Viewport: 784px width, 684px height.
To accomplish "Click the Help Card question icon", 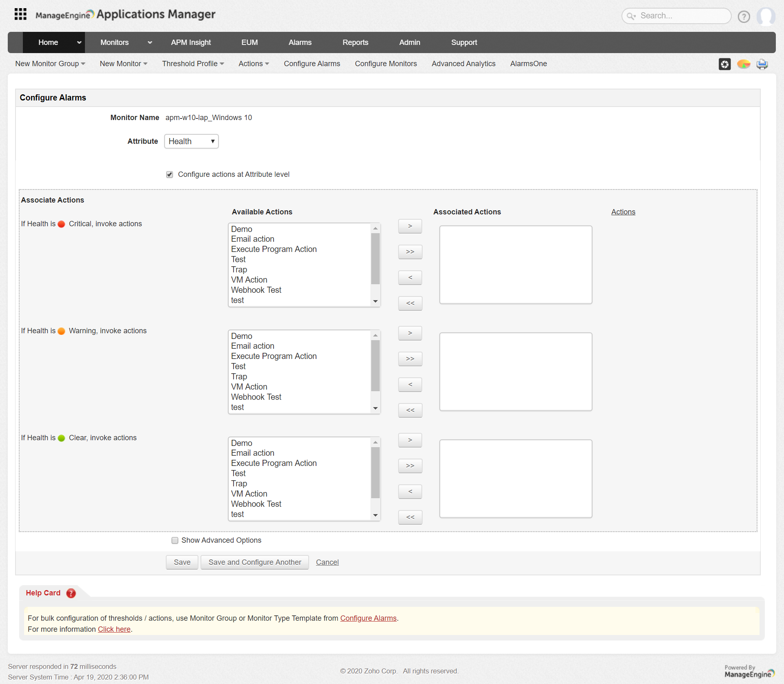I will click(x=71, y=593).
